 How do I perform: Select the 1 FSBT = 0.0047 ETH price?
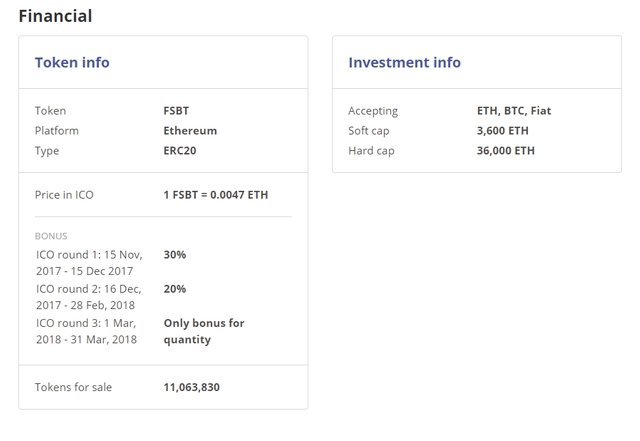[x=216, y=195]
